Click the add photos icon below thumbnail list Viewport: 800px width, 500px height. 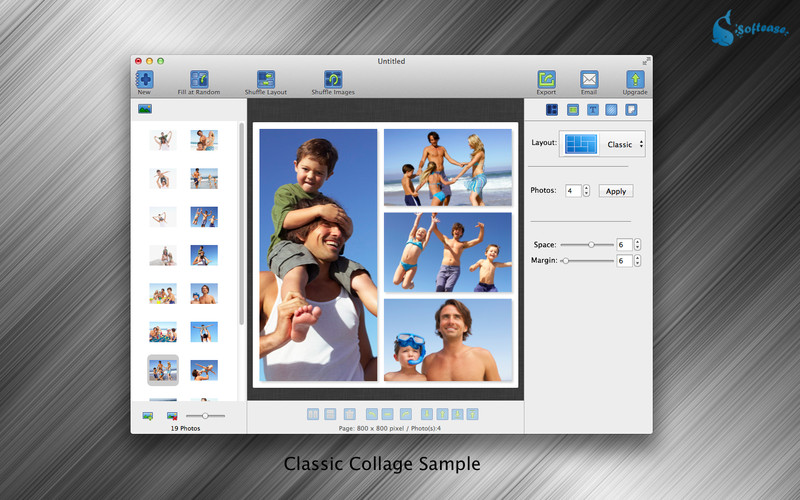[147, 416]
